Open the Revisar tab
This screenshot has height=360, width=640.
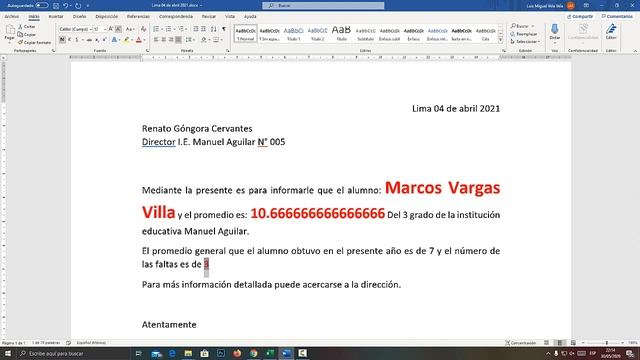point(209,17)
